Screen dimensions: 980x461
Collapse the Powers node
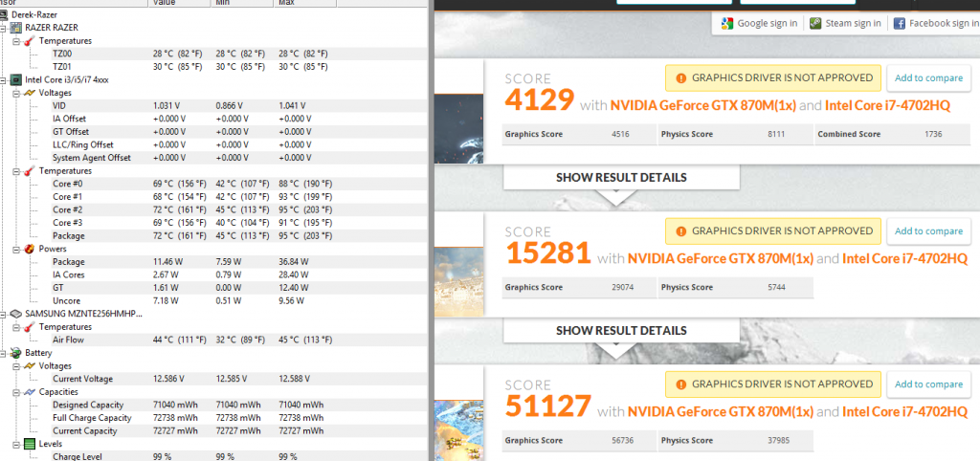(17, 249)
